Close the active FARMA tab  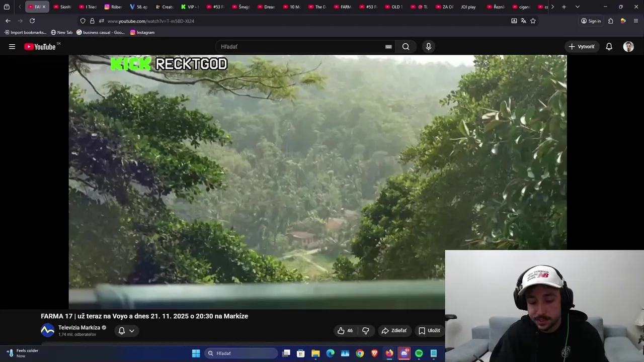(x=44, y=7)
